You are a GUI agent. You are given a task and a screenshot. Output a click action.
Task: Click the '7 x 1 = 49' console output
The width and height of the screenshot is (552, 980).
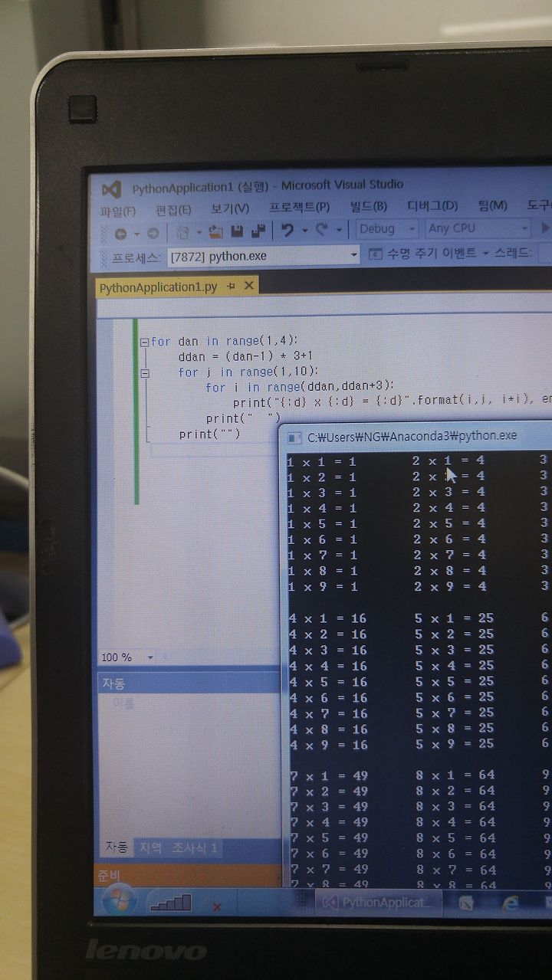[329, 775]
